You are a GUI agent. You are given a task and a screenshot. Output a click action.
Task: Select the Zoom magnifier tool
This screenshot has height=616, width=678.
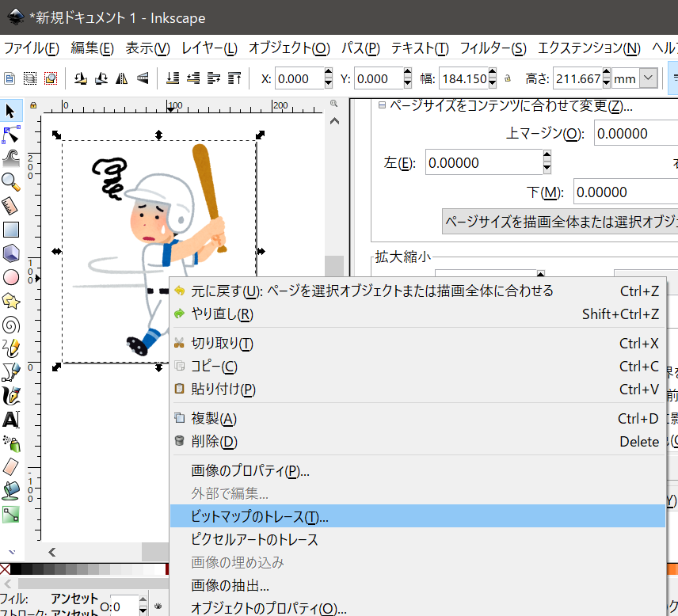pyautogui.click(x=10, y=182)
